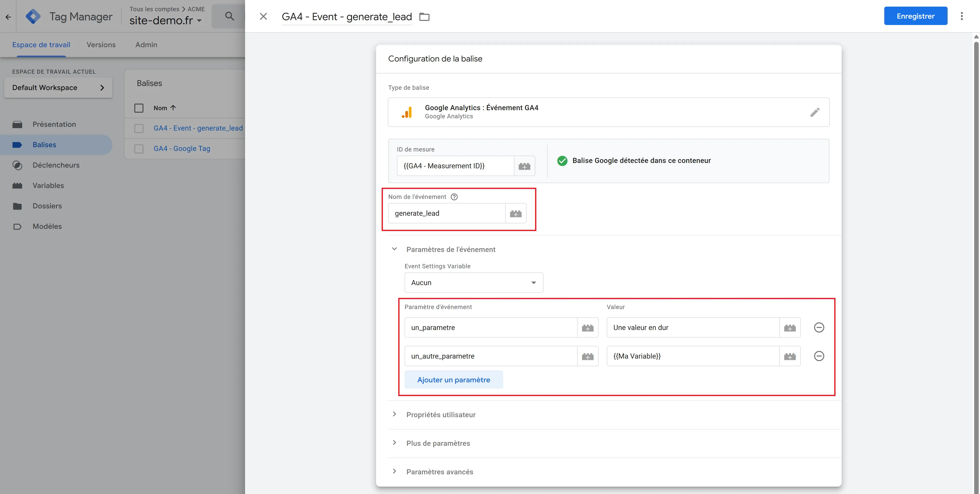Click Tous les comptes breadcrumb
Screen dimensions: 980x494
click(x=154, y=9)
